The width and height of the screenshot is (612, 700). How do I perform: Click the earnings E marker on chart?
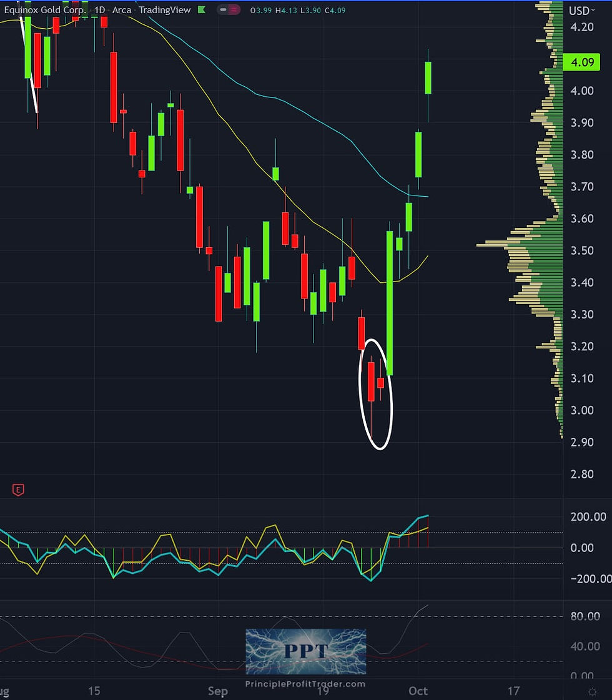18,490
